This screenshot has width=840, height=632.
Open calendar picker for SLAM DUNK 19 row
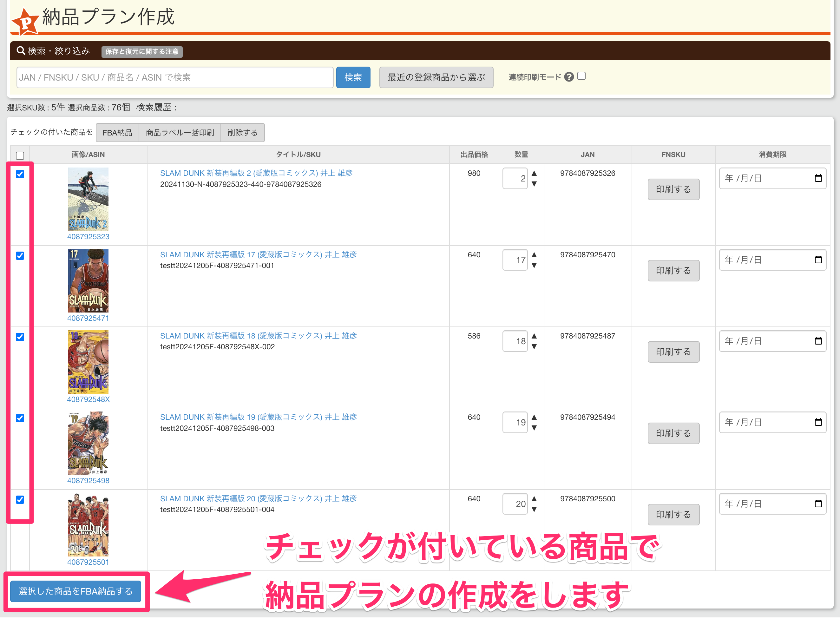click(818, 422)
